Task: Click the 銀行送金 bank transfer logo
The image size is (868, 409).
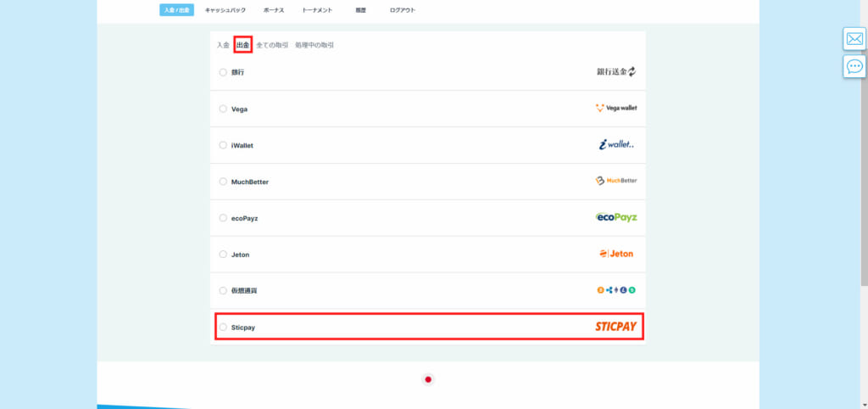Action: click(616, 71)
